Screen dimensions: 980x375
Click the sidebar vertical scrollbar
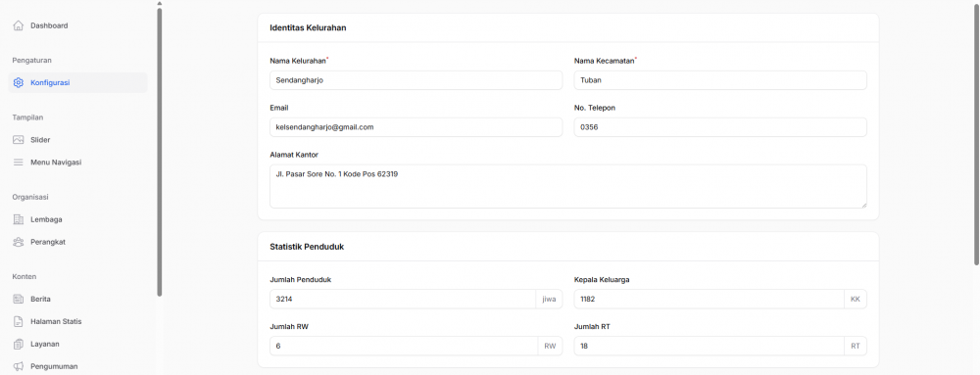(x=160, y=152)
